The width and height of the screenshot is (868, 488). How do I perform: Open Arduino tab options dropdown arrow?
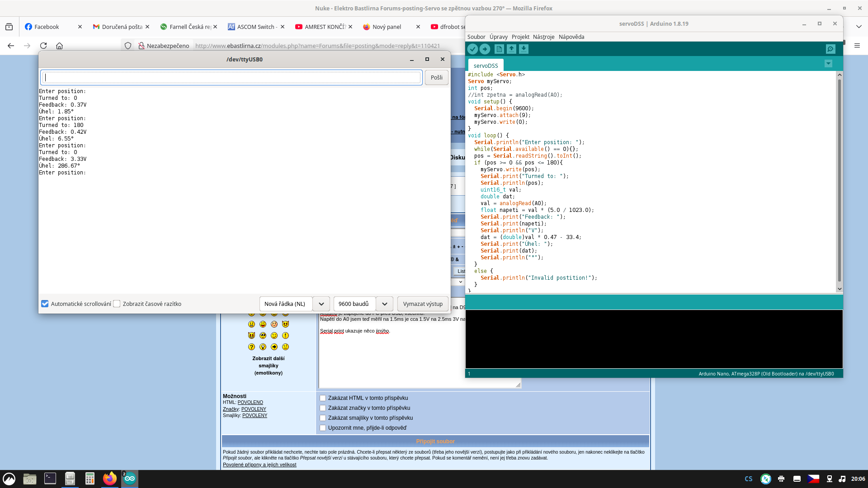point(828,64)
